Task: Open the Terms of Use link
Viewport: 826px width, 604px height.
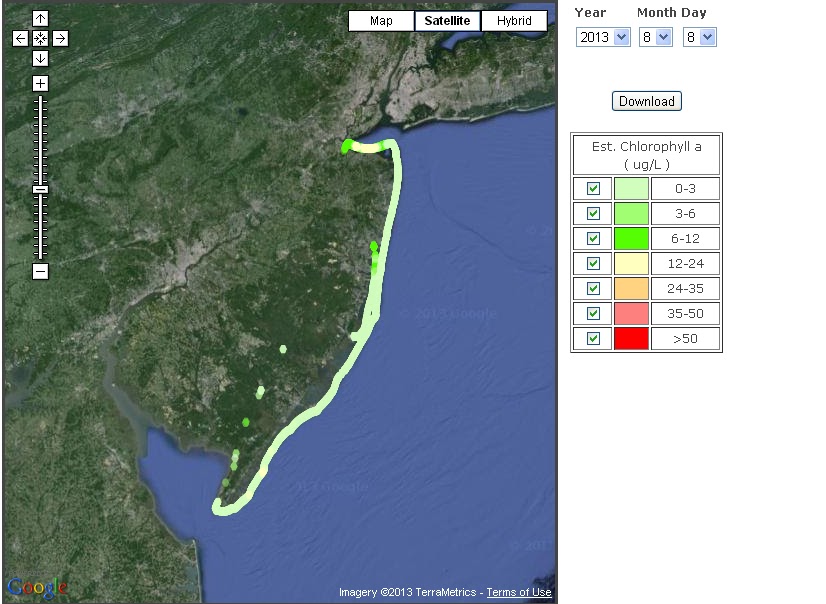Action: point(519,592)
